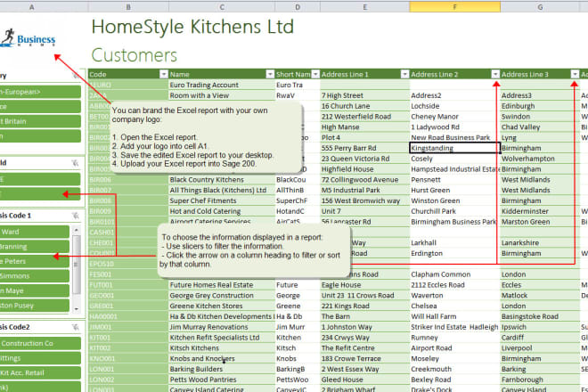Click All Things Black (Kitchens) Ltd cell

point(222,190)
